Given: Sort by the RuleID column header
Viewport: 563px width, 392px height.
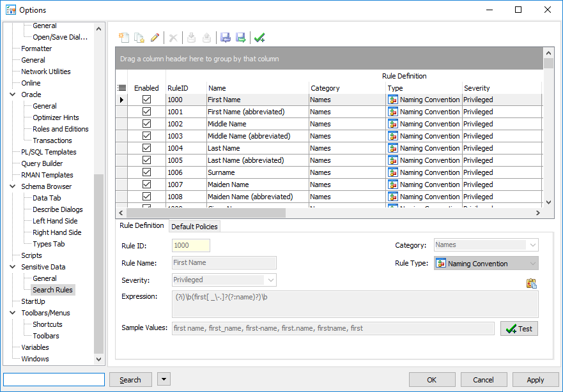Looking at the screenshot, I should click(x=186, y=88).
